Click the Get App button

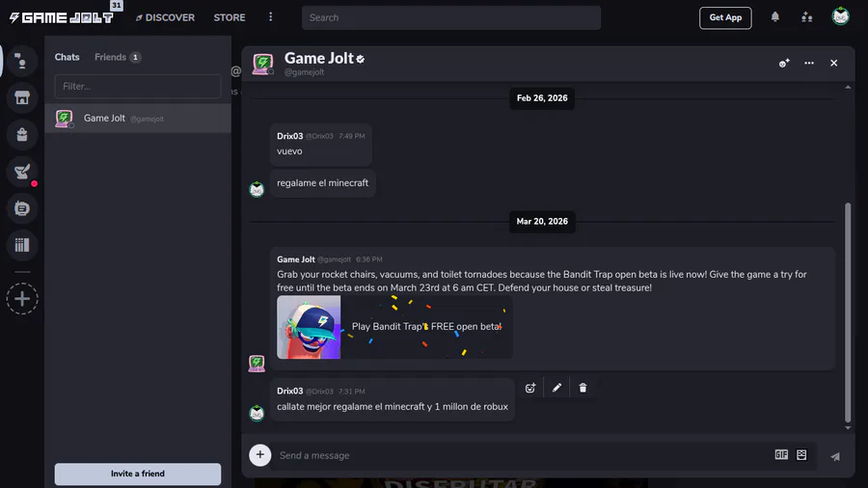pyautogui.click(x=725, y=17)
